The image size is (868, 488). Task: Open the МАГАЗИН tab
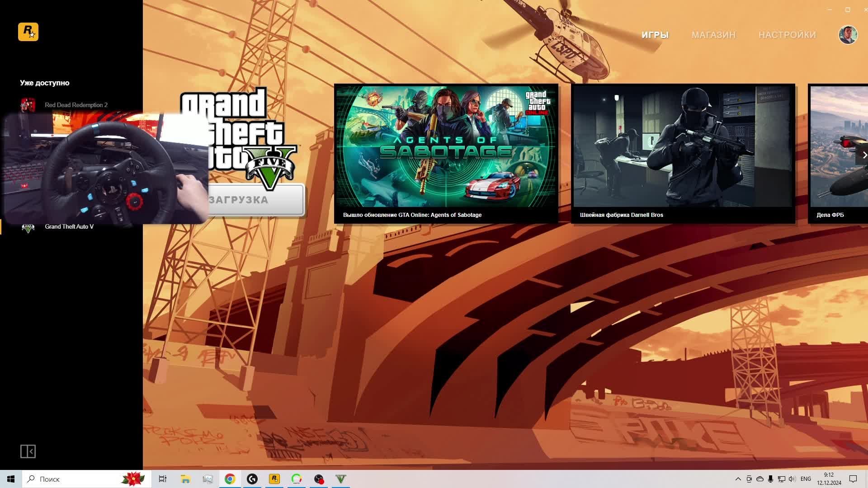[713, 35]
